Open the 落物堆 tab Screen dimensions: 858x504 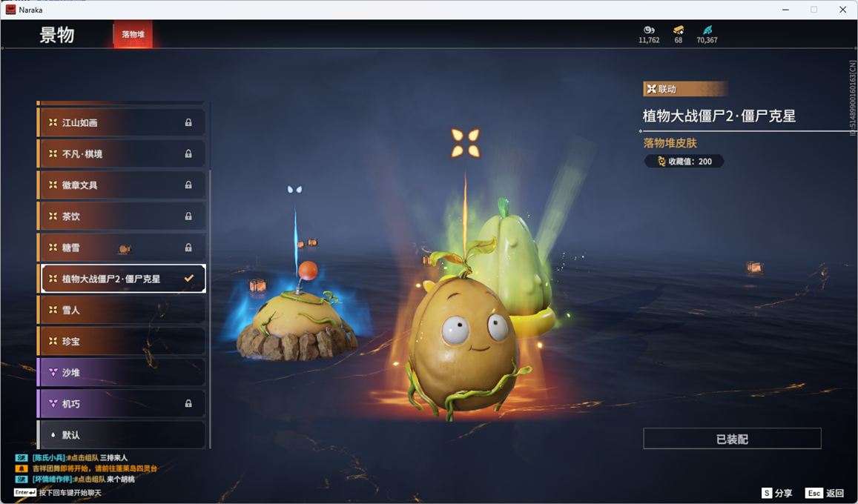click(x=133, y=34)
